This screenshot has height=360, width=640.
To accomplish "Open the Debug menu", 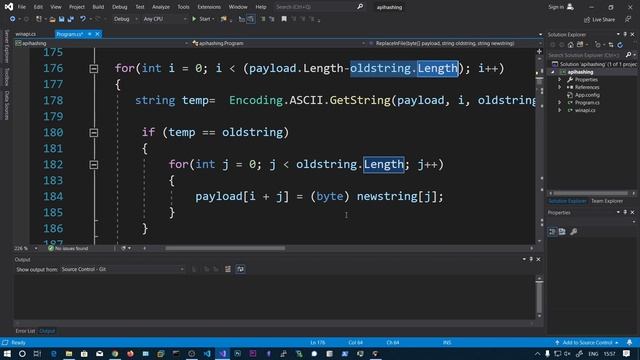I will [120, 7].
